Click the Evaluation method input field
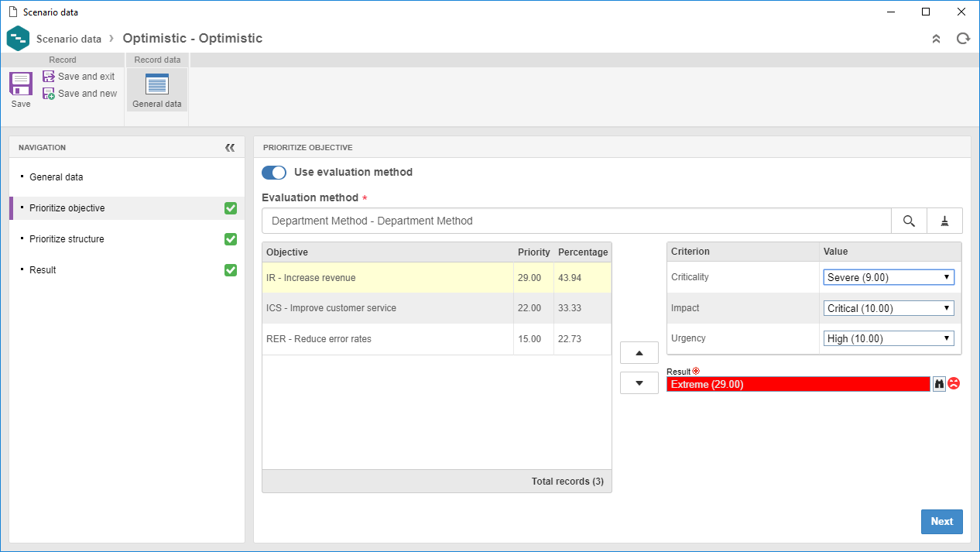Screen dimensions: 980x552 (x=577, y=221)
